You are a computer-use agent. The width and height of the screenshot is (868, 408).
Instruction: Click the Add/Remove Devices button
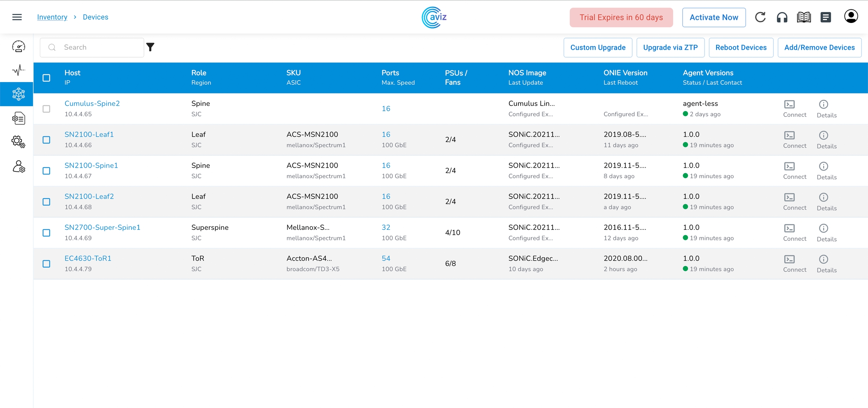pyautogui.click(x=819, y=47)
